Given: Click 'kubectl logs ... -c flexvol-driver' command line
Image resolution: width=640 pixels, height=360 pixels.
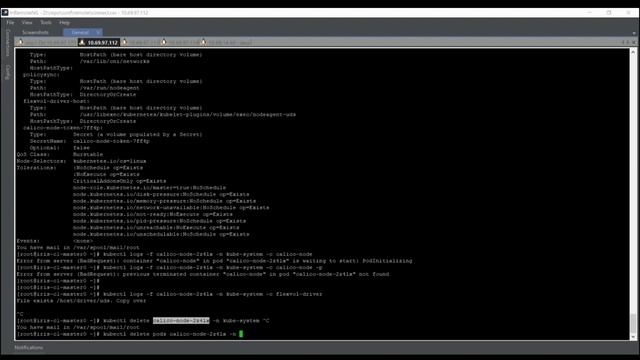Looking at the screenshot, I should [x=169, y=294].
